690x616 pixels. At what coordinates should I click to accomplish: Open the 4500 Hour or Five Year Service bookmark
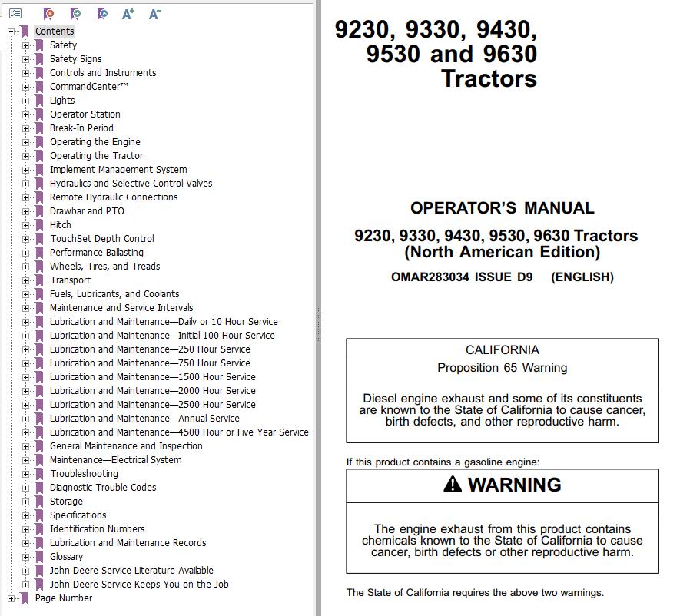point(179,432)
